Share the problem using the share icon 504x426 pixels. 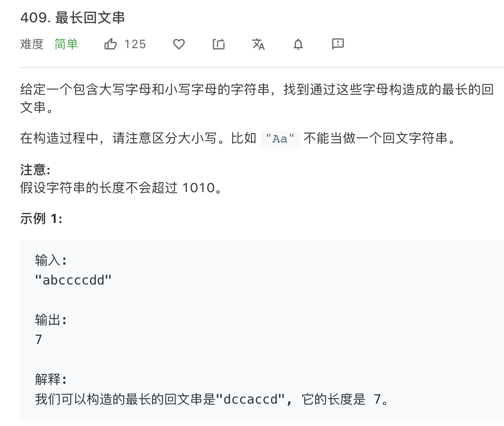pos(218,44)
